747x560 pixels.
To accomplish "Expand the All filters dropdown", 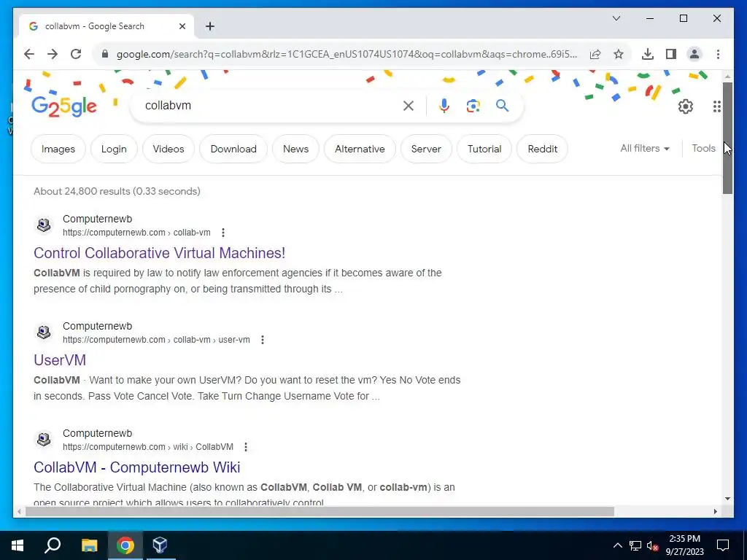I will 645,149.
